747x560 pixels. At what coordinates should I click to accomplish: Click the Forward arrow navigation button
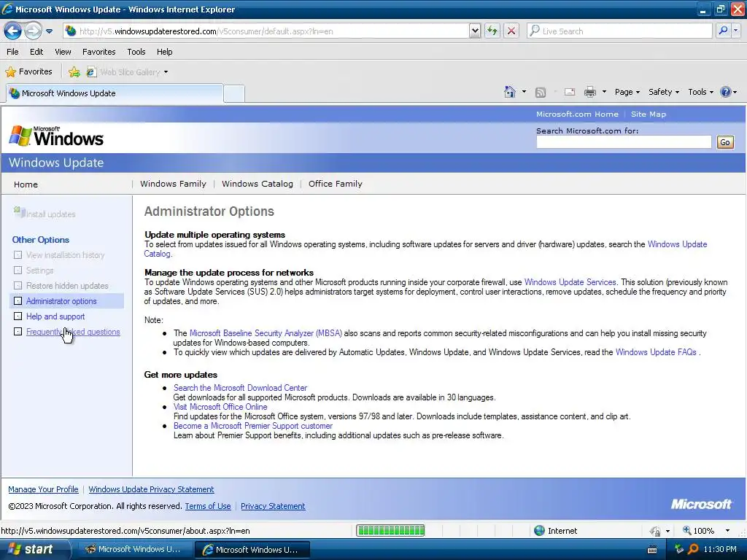(33, 31)
